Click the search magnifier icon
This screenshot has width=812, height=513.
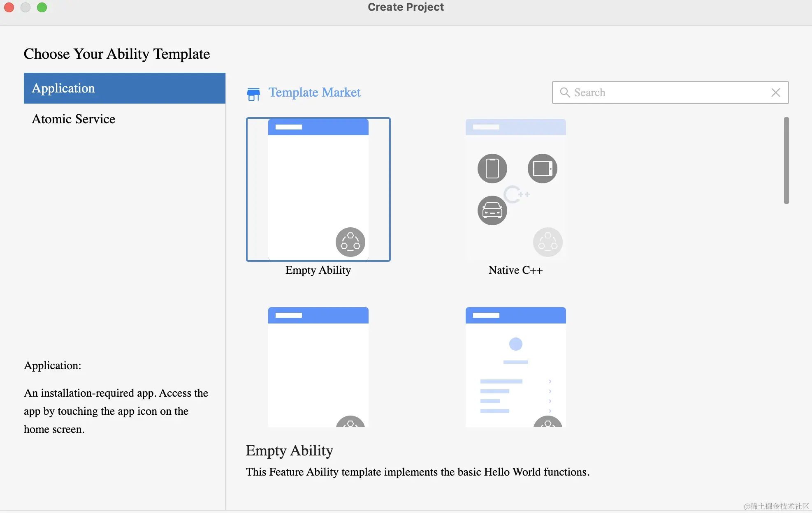click(565, 92)
